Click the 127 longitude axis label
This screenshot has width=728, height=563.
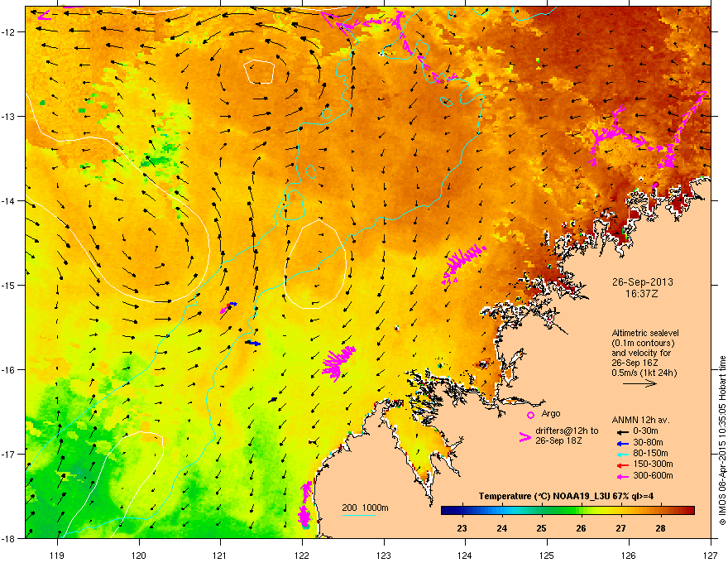[711, 555]
